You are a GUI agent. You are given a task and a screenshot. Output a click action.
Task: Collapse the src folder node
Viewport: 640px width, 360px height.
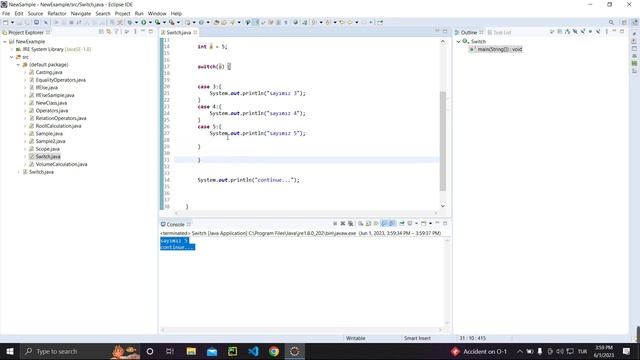(x=12, y=57)
